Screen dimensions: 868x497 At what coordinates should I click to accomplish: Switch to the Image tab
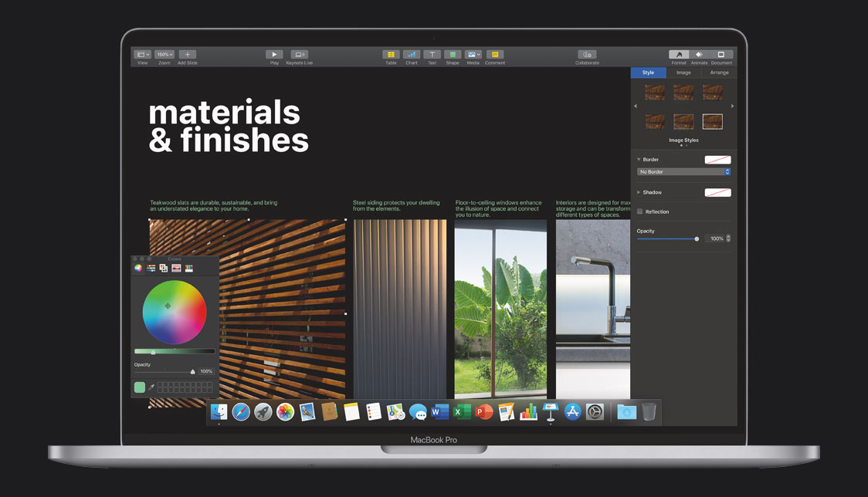(683, 73)
